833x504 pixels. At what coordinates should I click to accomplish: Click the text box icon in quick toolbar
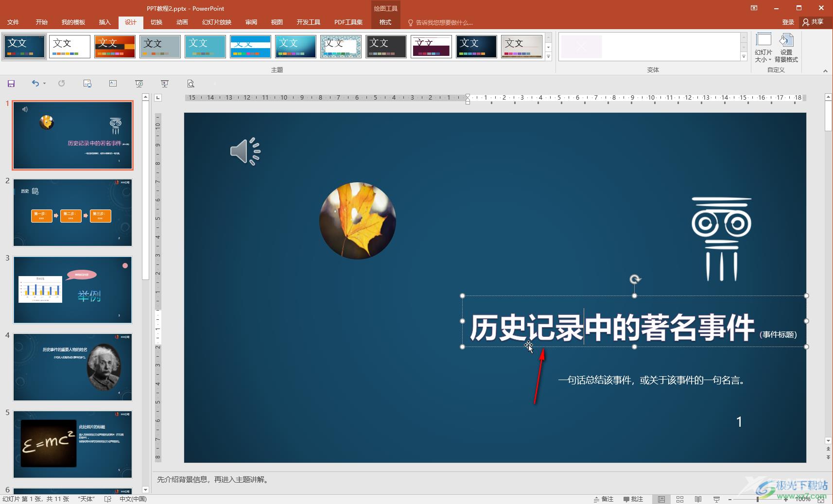pyautogui.click(x=113, y=84)
